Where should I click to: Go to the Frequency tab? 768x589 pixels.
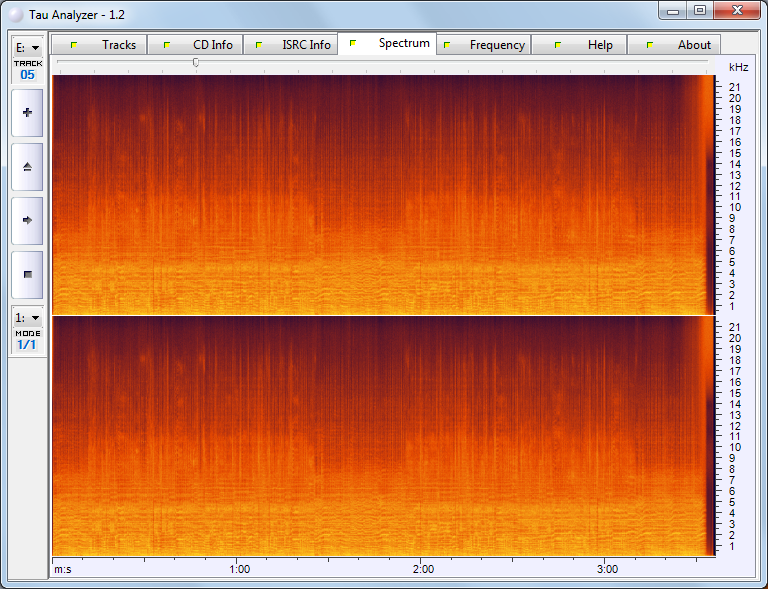click(x=483, y=45)
